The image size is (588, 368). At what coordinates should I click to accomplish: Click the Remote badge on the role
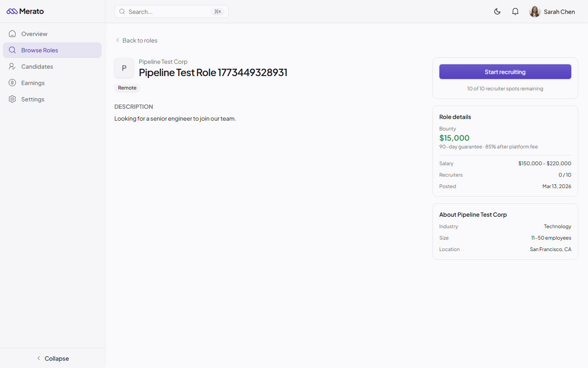[x=127, y=88]
